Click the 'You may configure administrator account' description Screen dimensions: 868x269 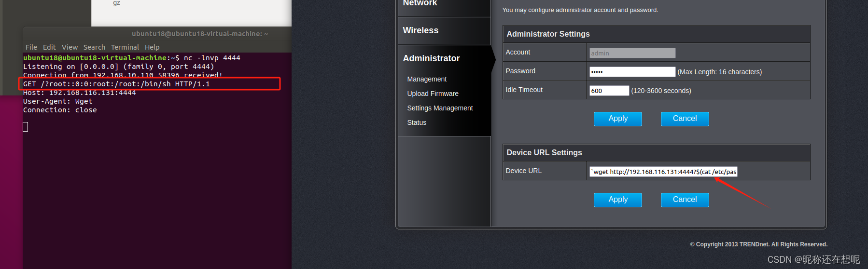pos(580,10)
